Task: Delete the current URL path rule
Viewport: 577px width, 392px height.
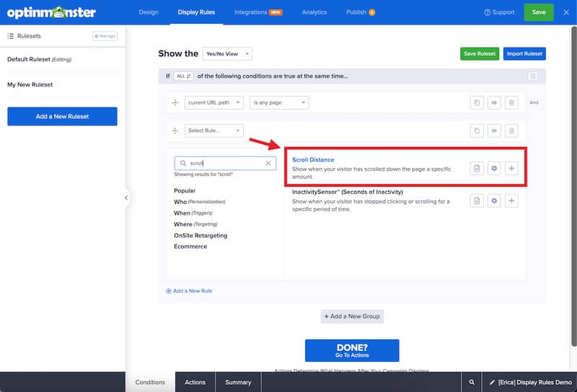Action: [x=511, y=103]
